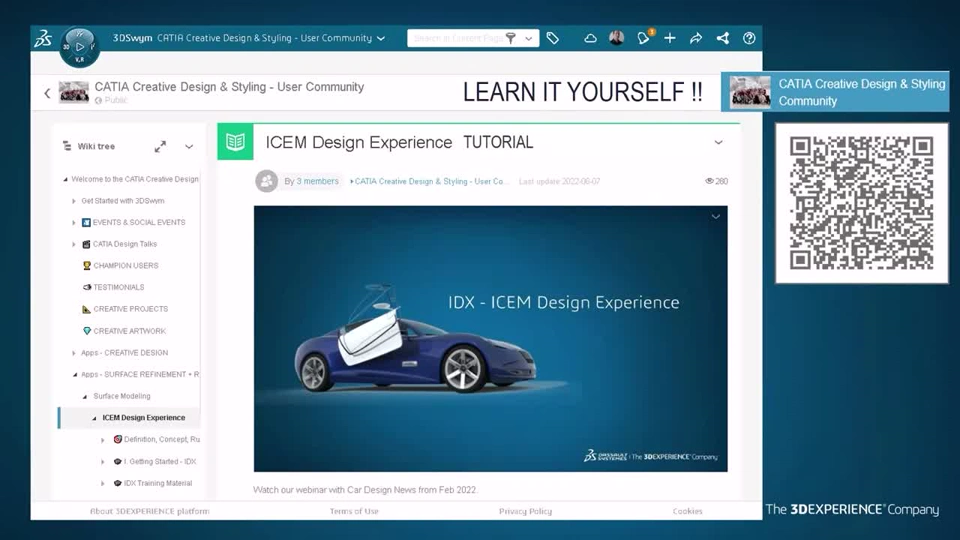Click the CREATIVE PROJECTS ruler icon

(86, 309)
